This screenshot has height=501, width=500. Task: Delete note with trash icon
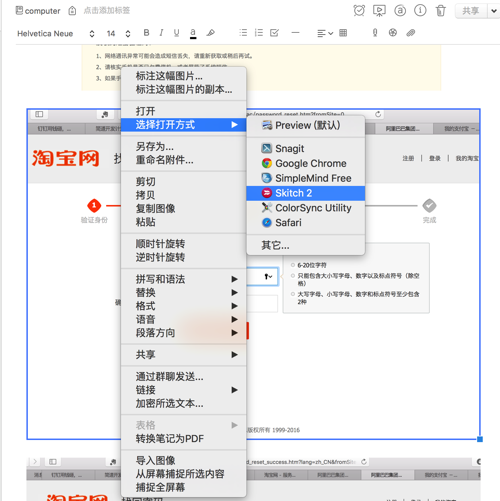point(441,11)
